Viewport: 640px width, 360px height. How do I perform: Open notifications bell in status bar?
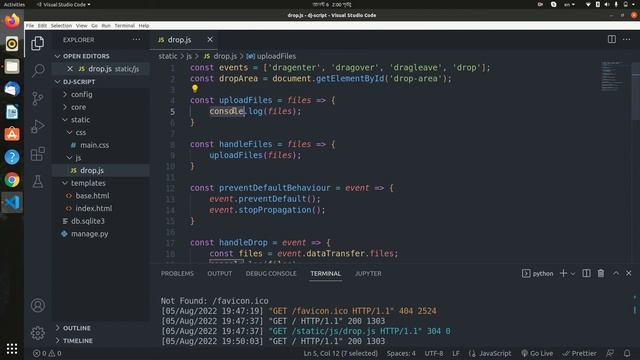click(x=627, y=353)
